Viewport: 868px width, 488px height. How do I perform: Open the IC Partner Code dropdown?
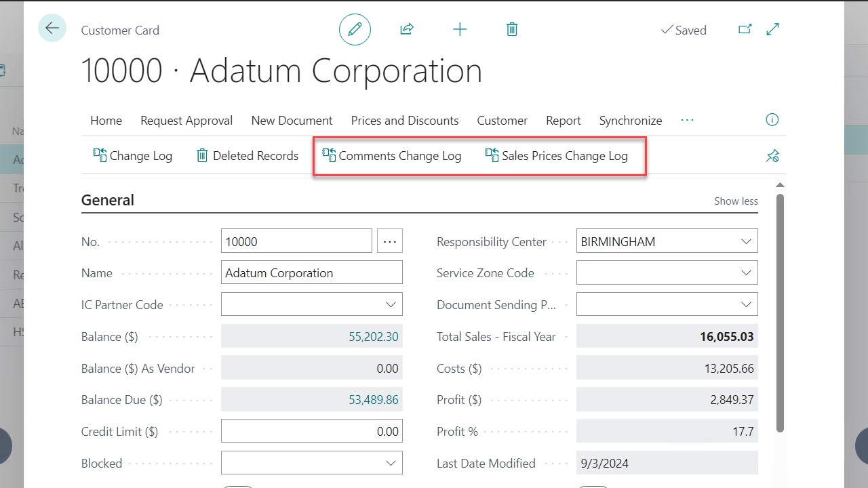[390, 304]
